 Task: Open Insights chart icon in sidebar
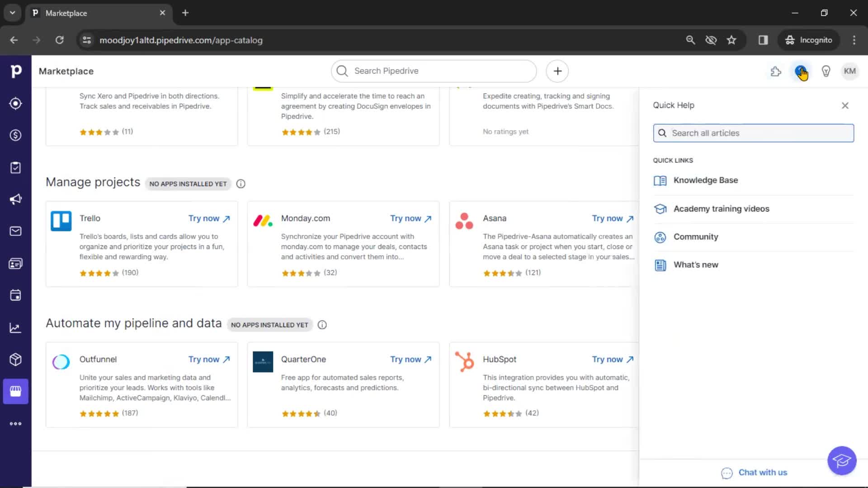[x=15, y=328]
